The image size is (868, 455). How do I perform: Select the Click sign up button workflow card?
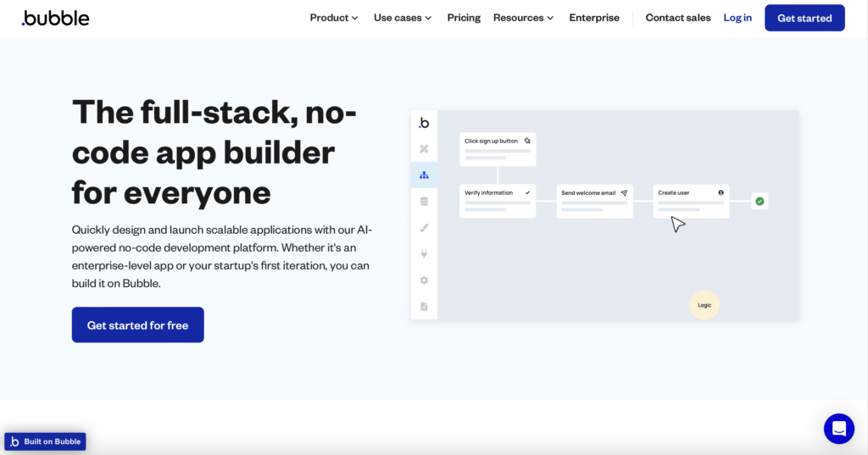click(x=498, y=149)
